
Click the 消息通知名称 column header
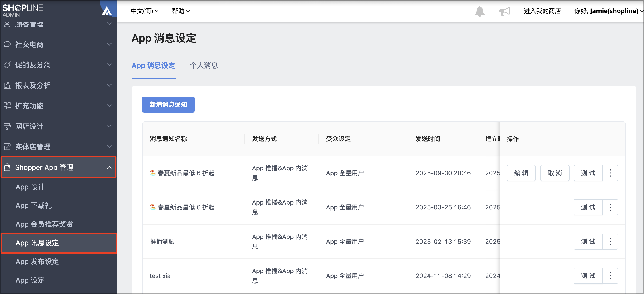(168, 139)
